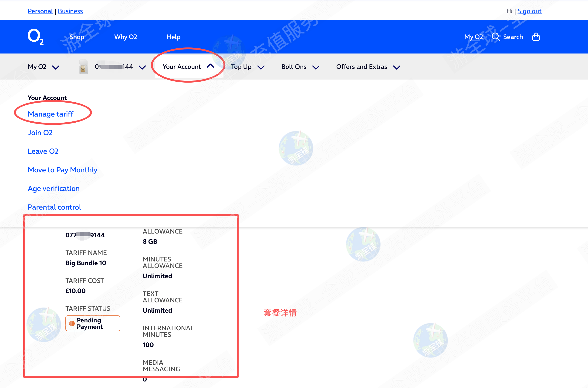Click the TARIFF COST label

point(85,281)
